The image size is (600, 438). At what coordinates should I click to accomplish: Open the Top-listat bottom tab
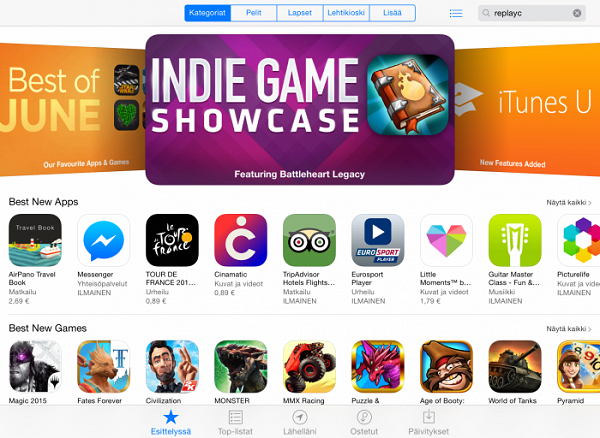click(235, 423)
